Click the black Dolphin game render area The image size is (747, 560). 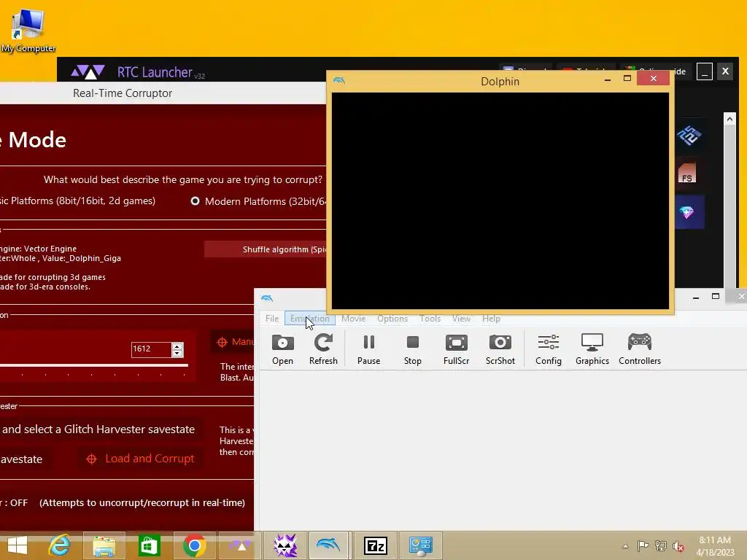[500, 201]
